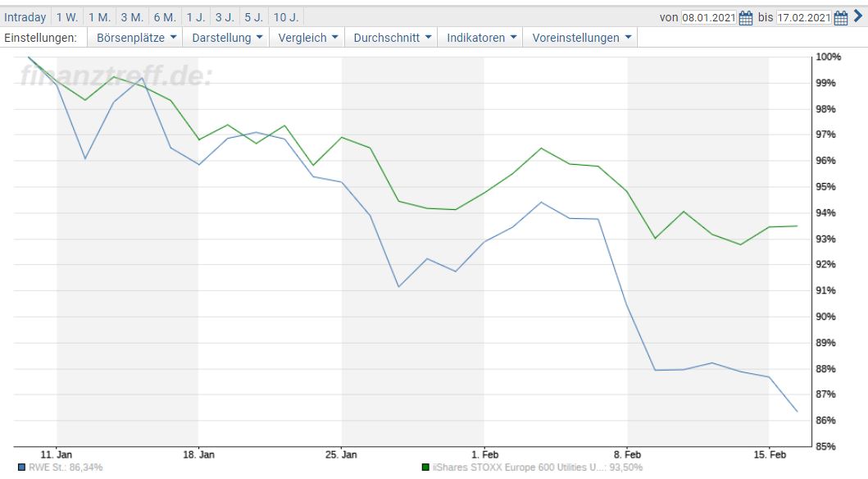This screenshot has width=868, height=479.
Task: Click the Vergleich dropdown arrow
Action: tap(335, 37)
